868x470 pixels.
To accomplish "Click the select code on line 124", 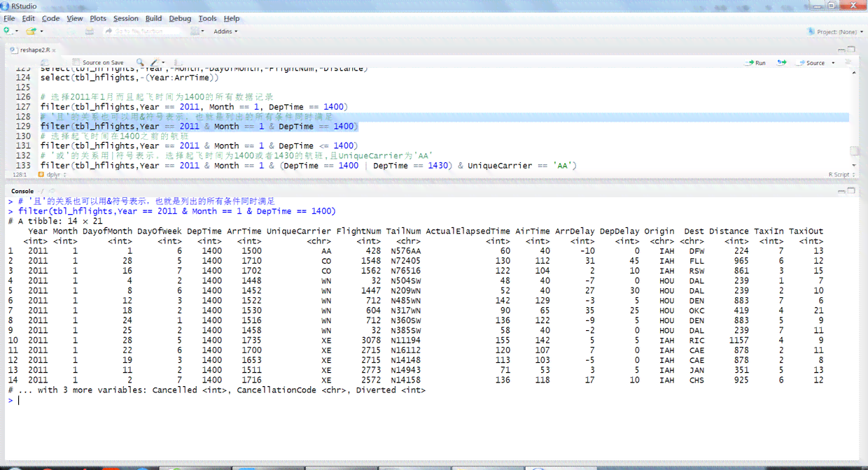I will tap(129, 78).
